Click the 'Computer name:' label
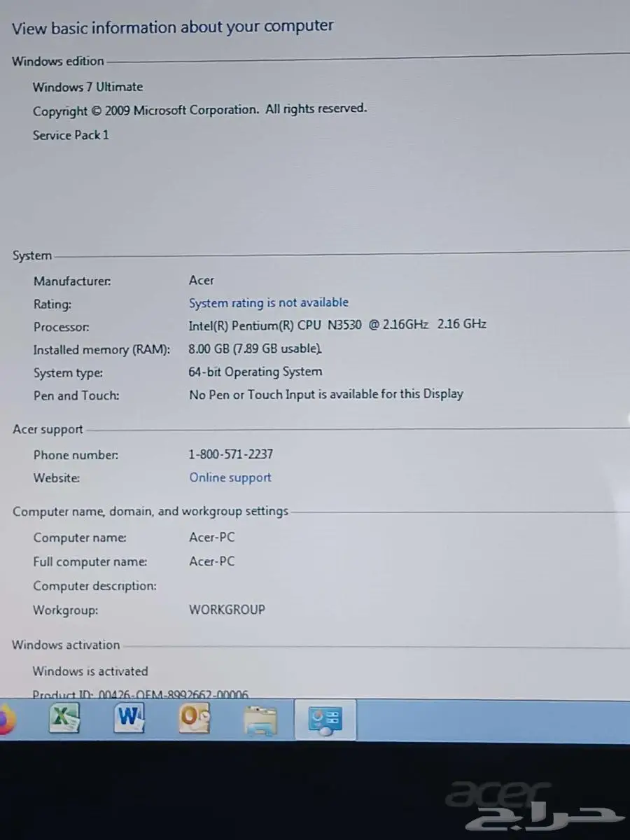630x840 pixels. pos(80,538)
